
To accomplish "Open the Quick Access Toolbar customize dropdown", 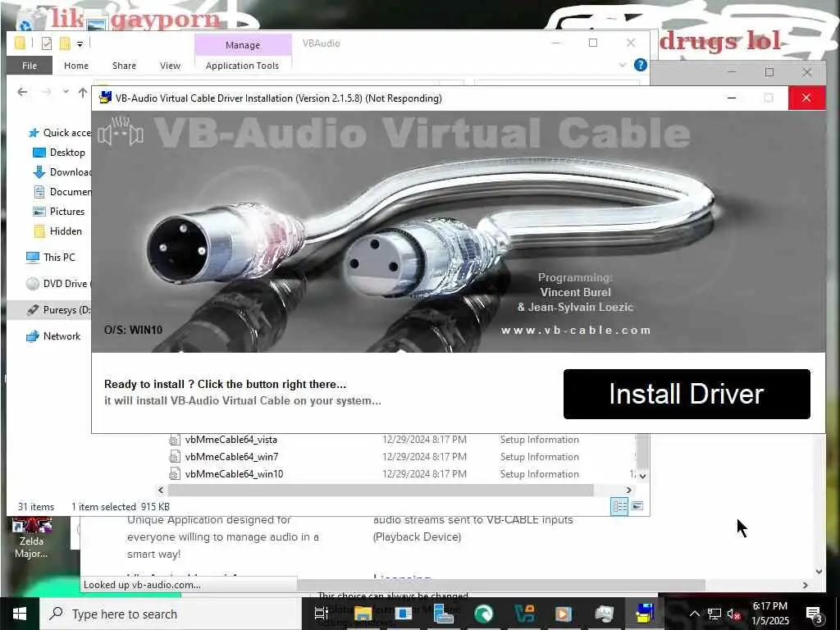I will point(80,44).
